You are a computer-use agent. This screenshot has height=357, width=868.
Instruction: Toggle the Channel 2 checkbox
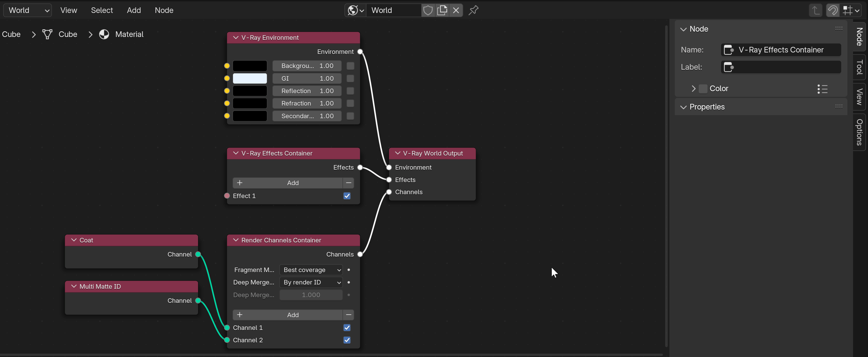pyautogui.click(x=347, y=340)
